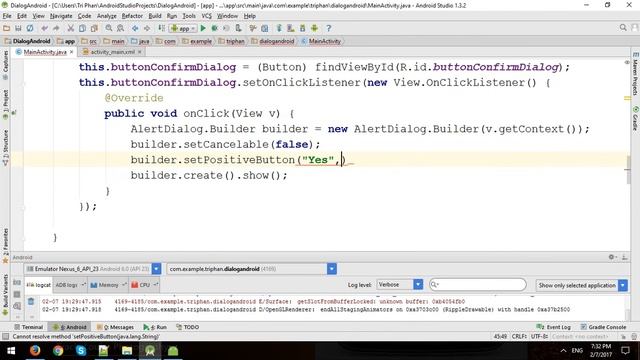This screenshot has height=360, width=640.
Task: Open the TODO tool window
Action: pos(188,327)
